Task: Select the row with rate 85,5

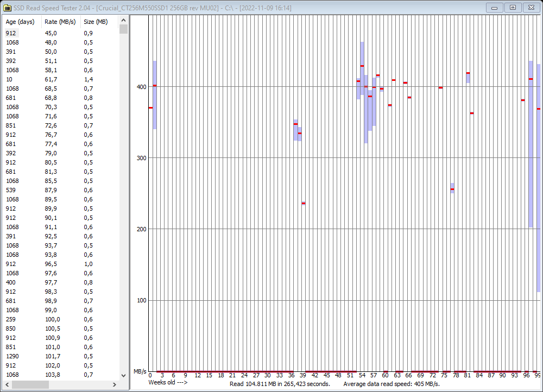Action: [61, 181]
